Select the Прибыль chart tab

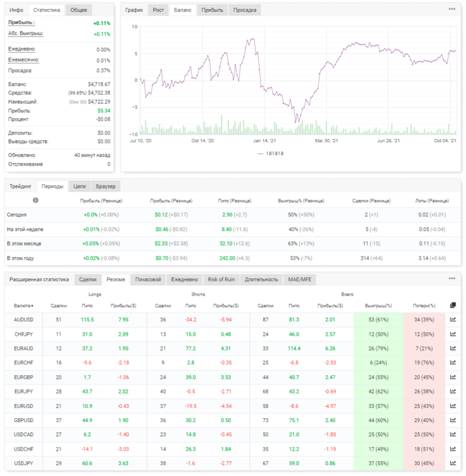point(212,10)
